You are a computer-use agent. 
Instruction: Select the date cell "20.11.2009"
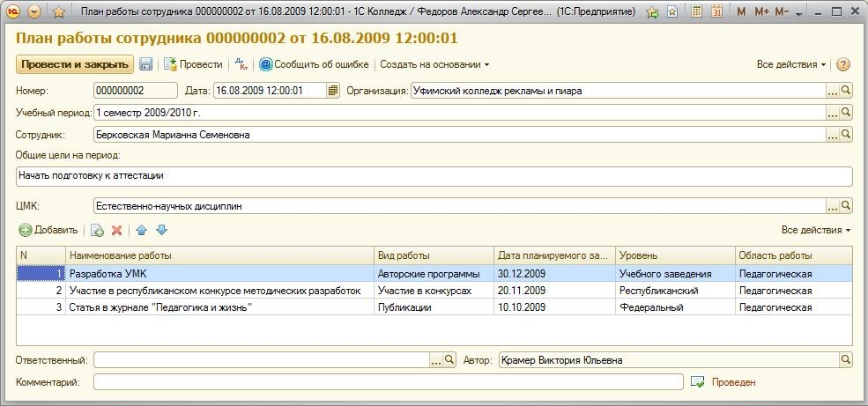pyautogui.click(x=554, y=291)
